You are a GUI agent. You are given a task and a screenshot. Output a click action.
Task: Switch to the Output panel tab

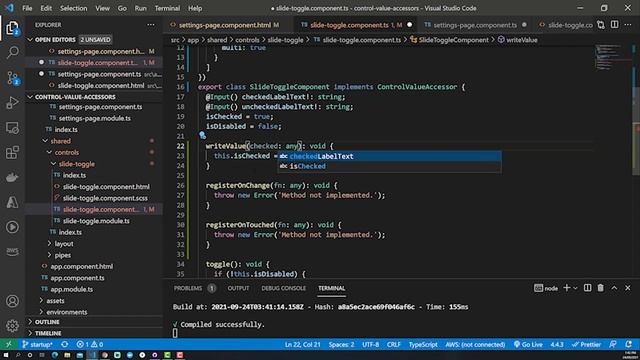coord(238,288)
